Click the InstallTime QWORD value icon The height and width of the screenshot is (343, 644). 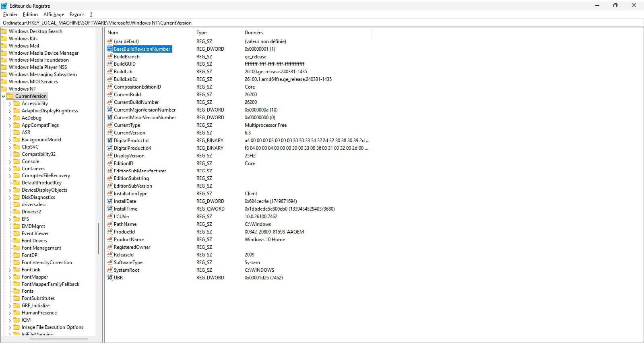click(x=109, y=209)
